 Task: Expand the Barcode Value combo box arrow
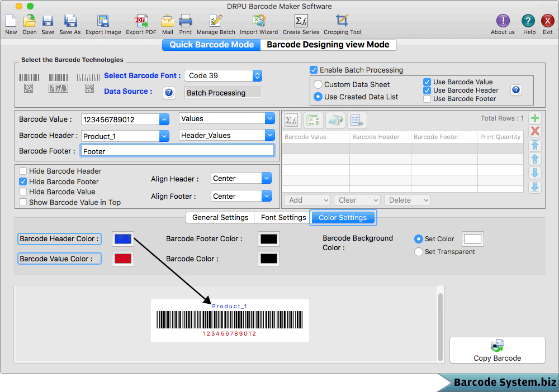tap(164, 119)
